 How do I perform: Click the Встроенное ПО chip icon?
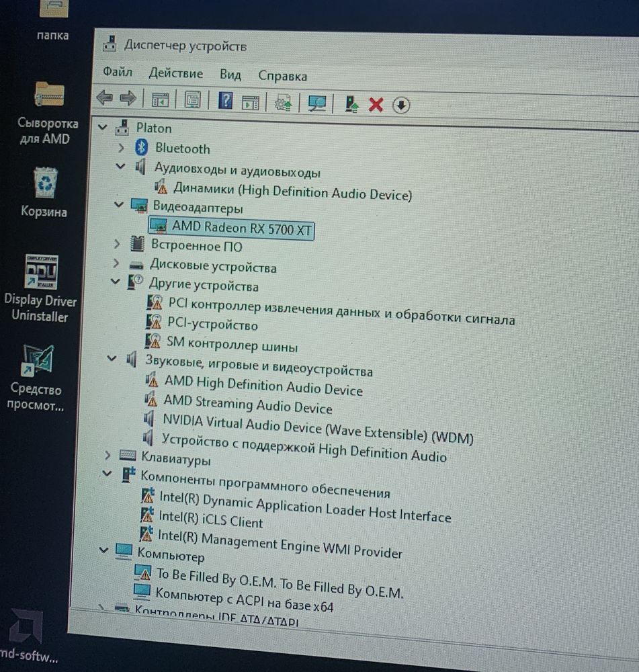[x=137, y=243]
